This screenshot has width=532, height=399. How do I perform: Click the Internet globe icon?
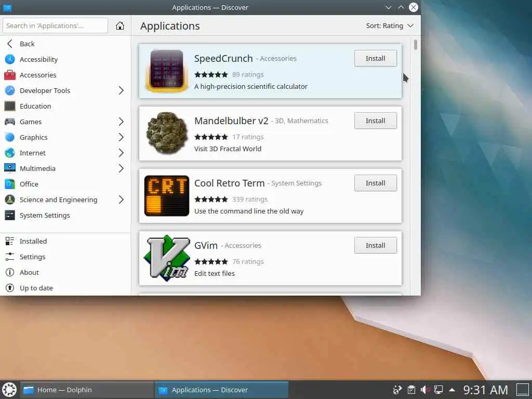click(10, 153)
